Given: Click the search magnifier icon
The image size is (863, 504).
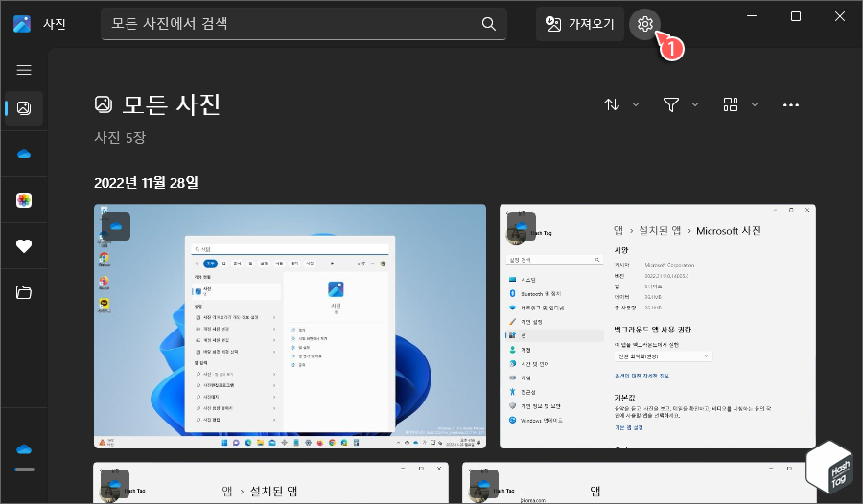Looking at the screenshot, I should click(x=488, y=24).
